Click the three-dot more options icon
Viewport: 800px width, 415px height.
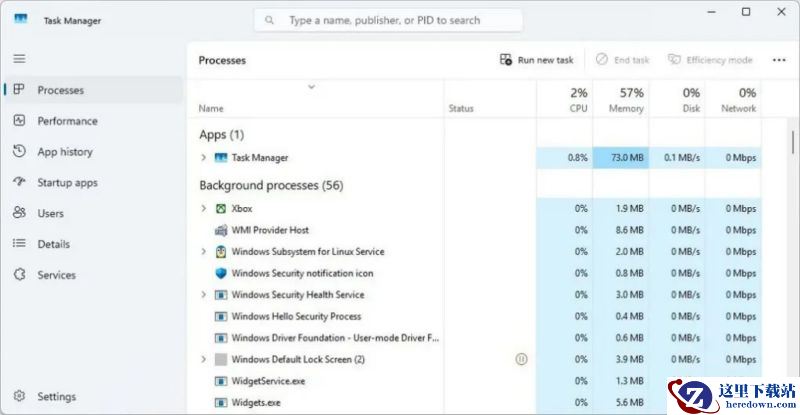click(779, 60)
